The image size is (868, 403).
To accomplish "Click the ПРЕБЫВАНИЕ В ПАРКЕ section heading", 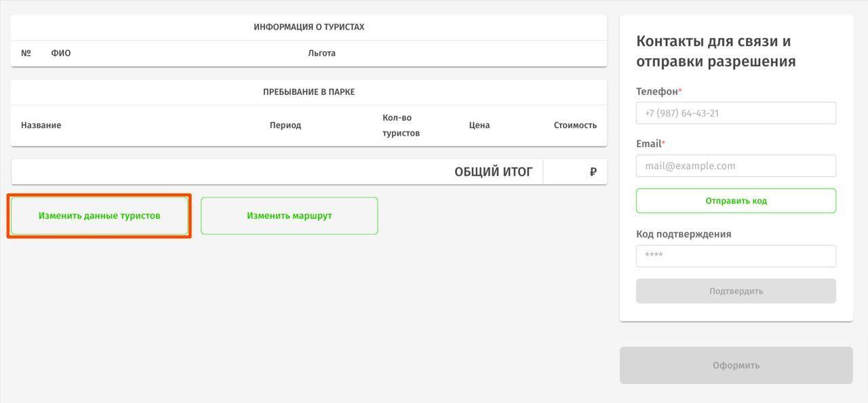I will [309, 92].
